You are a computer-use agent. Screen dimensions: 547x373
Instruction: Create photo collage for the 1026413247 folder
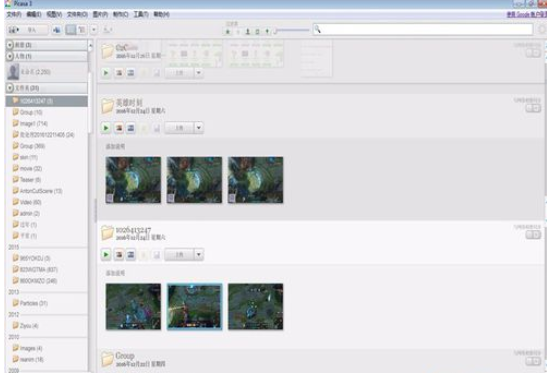click(x=119, y=255)
